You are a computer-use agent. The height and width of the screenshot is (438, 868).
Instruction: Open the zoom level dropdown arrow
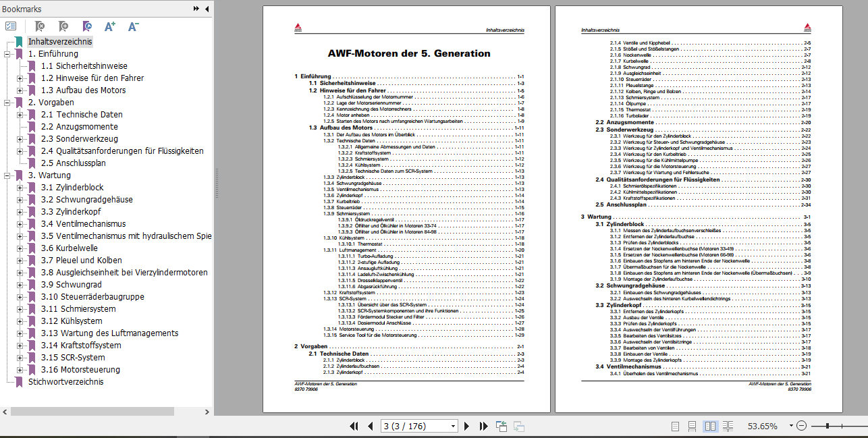[790, 427]
